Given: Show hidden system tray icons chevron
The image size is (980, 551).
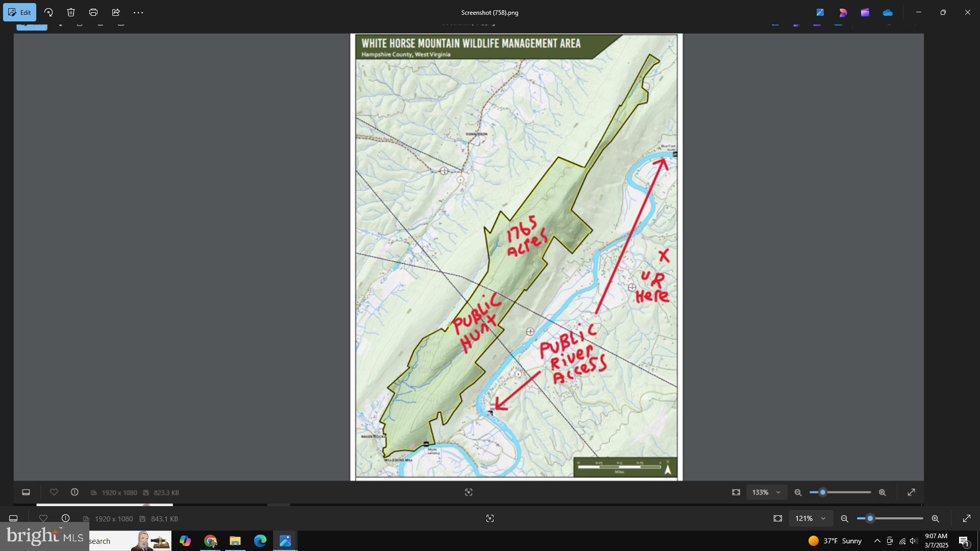Looking at the screenshot, I should [877, 541].
